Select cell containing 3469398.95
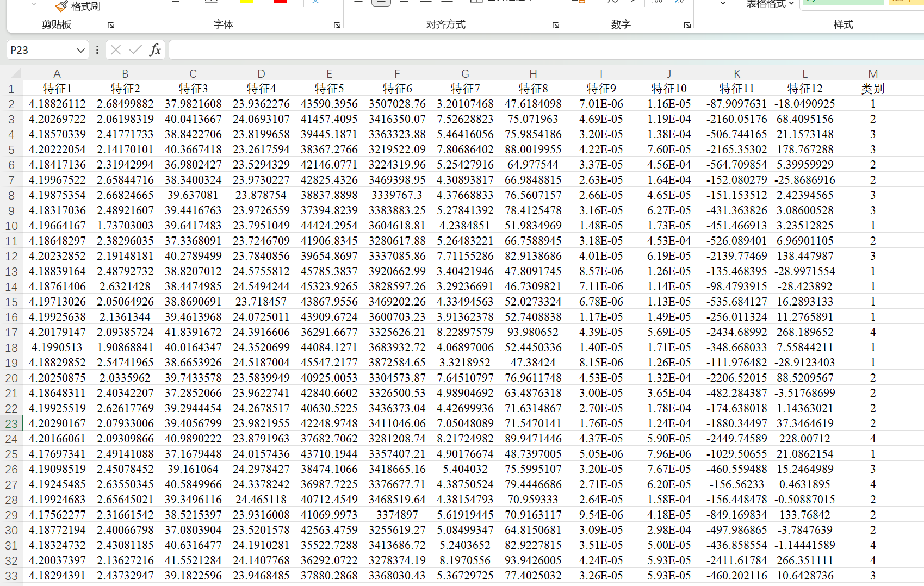 coord(397,180)
